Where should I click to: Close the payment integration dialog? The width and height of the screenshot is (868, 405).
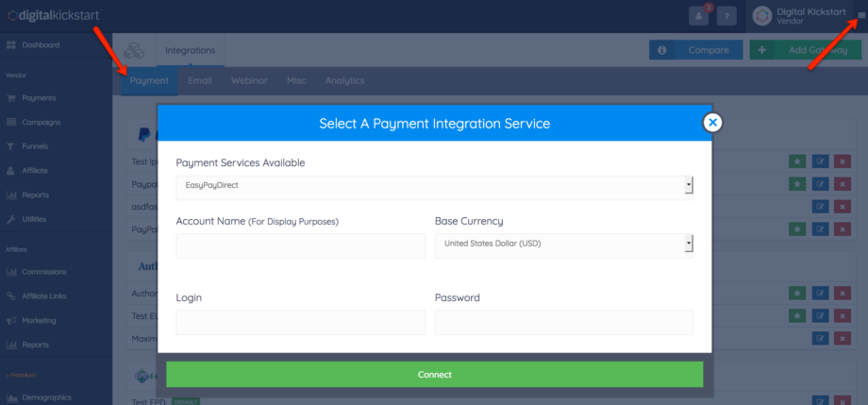pos(713,123)
